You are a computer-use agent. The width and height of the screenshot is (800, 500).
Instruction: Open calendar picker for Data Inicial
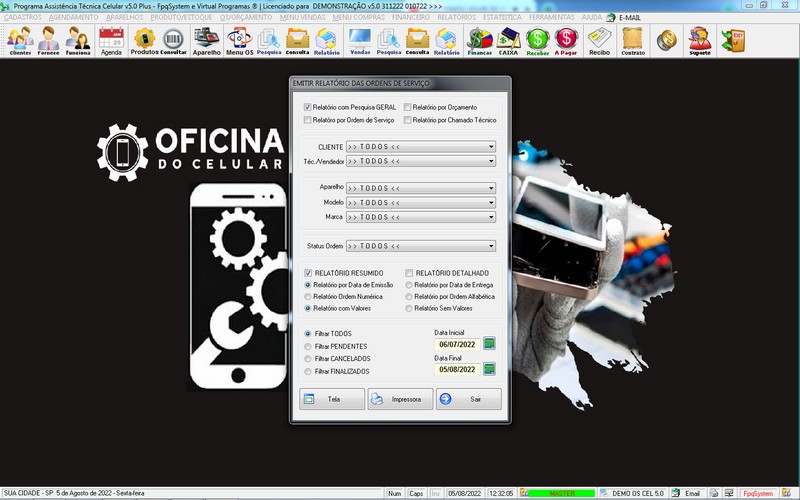pyautogui.click(x=489, y=344)
